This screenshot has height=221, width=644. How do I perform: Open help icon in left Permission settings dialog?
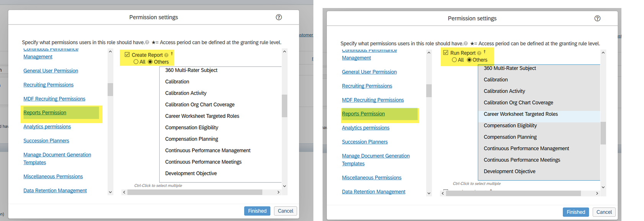(279, 17)
